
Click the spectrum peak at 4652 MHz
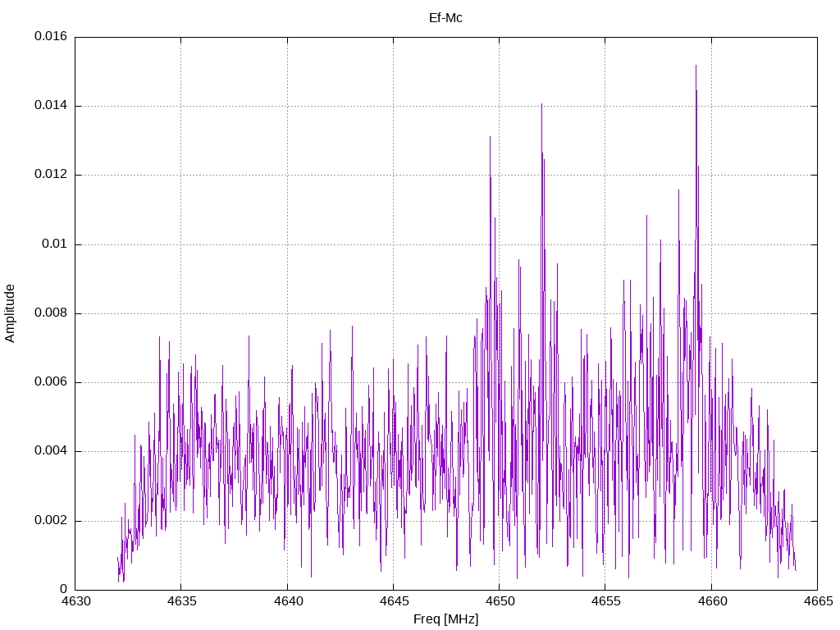pyautogui.click(x=541, y=105)
